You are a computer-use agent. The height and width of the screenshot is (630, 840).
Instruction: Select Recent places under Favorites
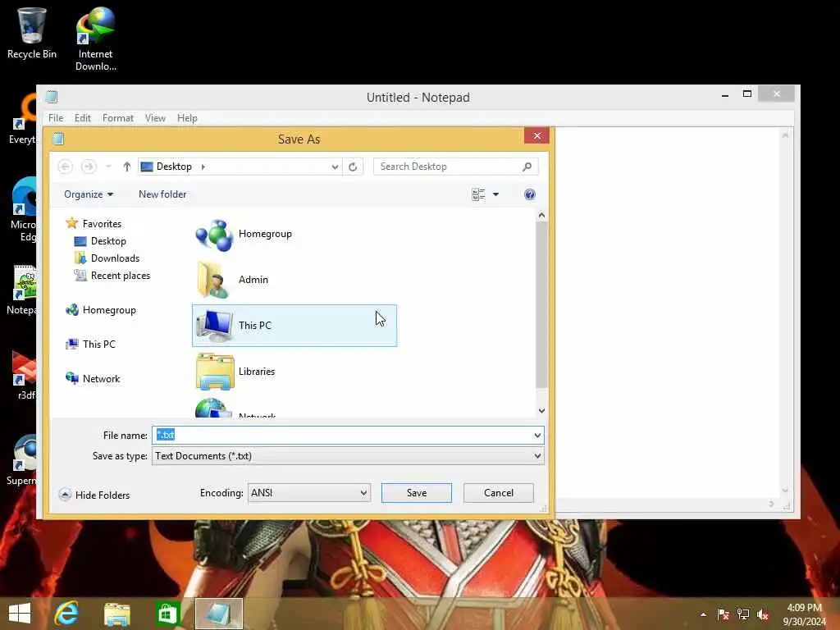point(112,276)
